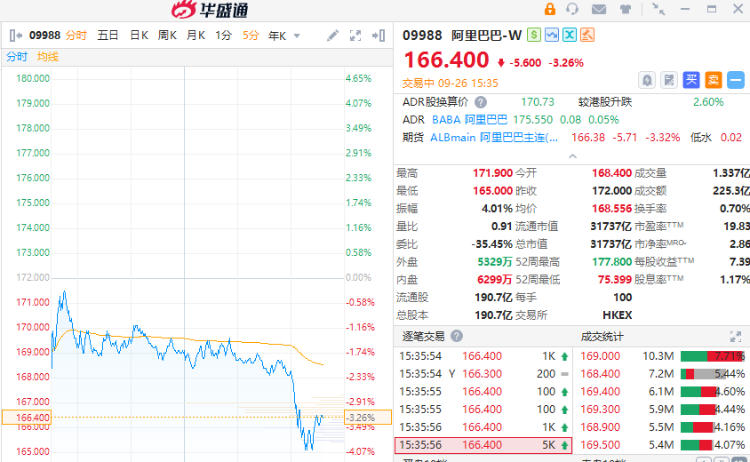Image resolution: width=750 pixels, height=462 pixels.
Task: Click the 52周最高 value 177.800
Action: 612,262
